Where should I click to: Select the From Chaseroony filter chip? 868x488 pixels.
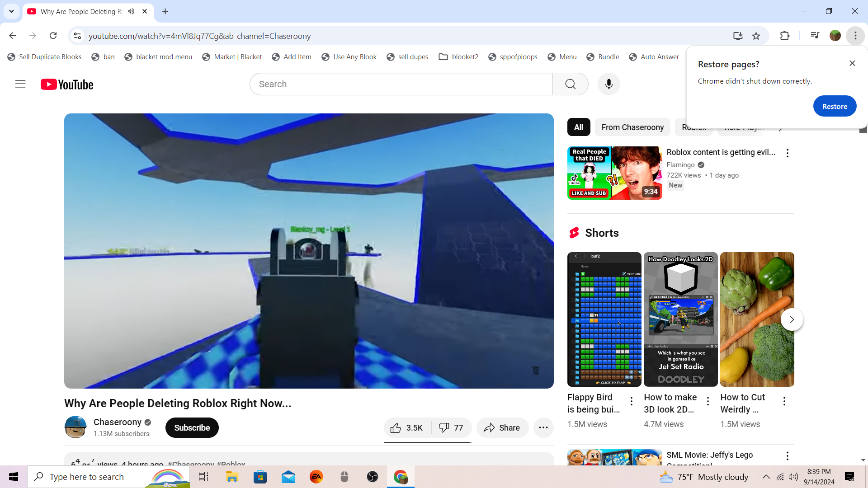tap(632, 127)
